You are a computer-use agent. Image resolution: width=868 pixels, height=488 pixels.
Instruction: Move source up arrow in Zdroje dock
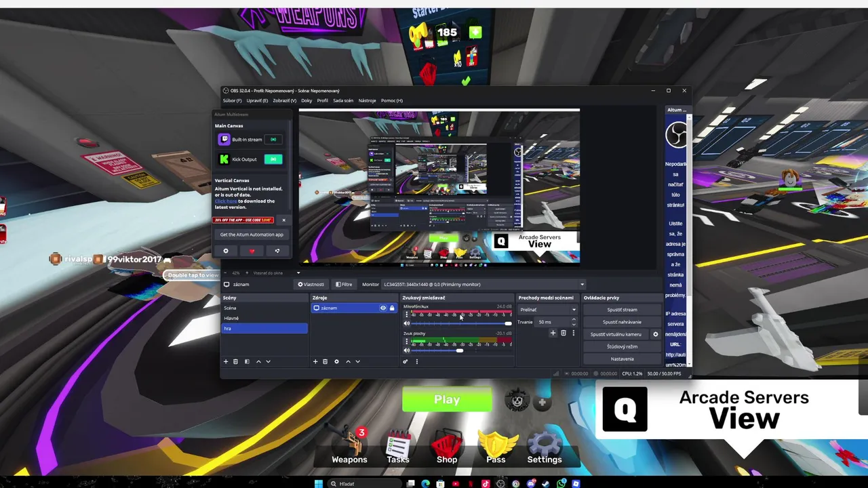(348, 361)
